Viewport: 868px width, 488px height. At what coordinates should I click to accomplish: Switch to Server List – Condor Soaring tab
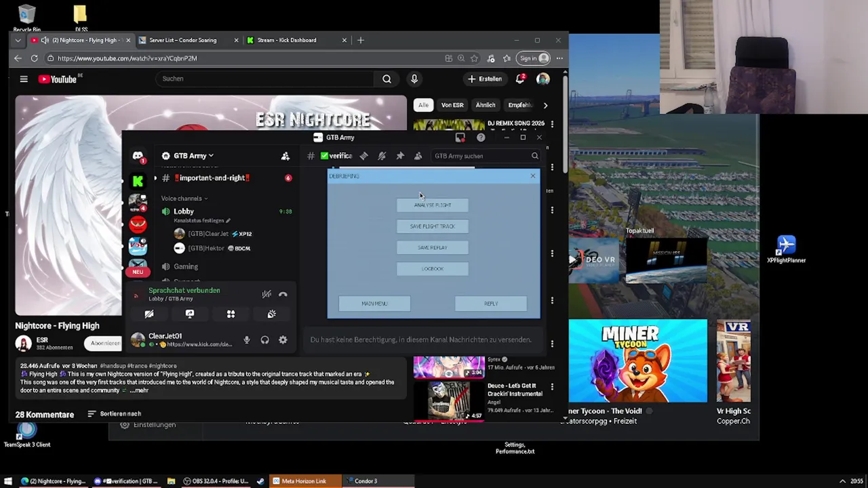[x=183, y=40]
